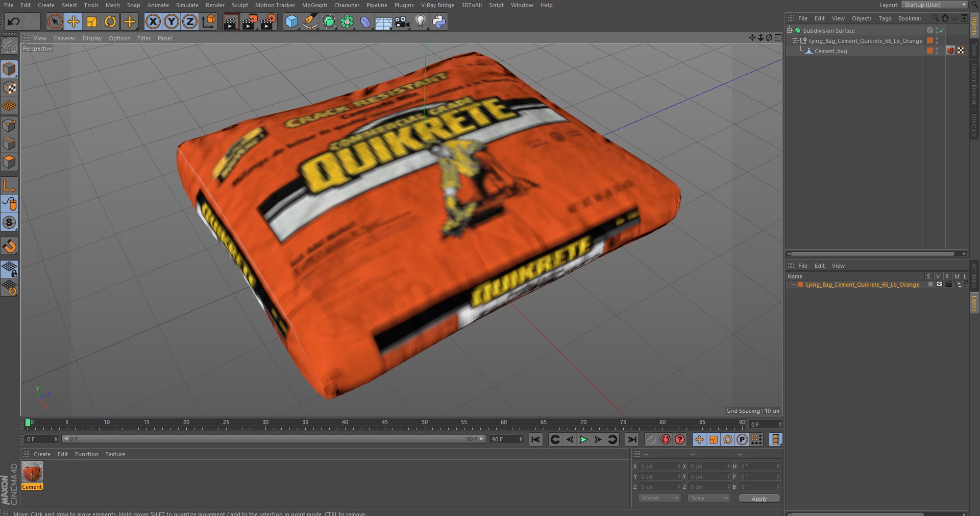Add a camera object
Screen dimensions: 980x516
point(402,21)
